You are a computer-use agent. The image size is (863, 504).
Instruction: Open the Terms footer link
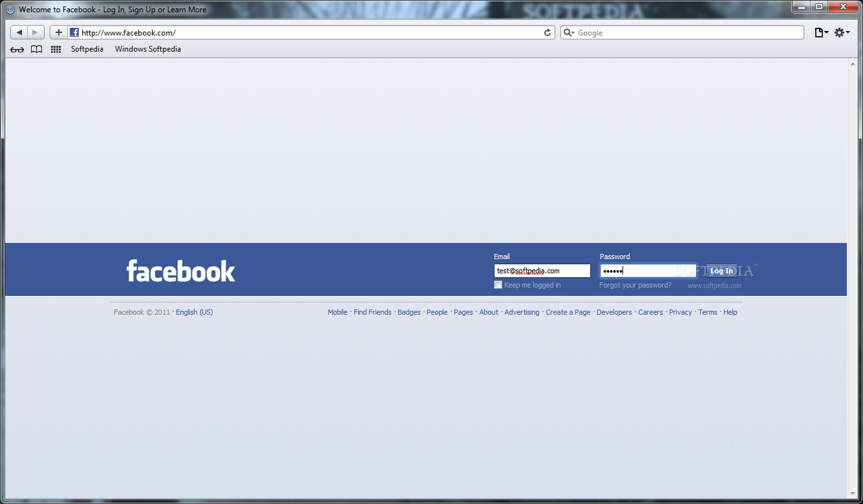(x=708, y=312)
